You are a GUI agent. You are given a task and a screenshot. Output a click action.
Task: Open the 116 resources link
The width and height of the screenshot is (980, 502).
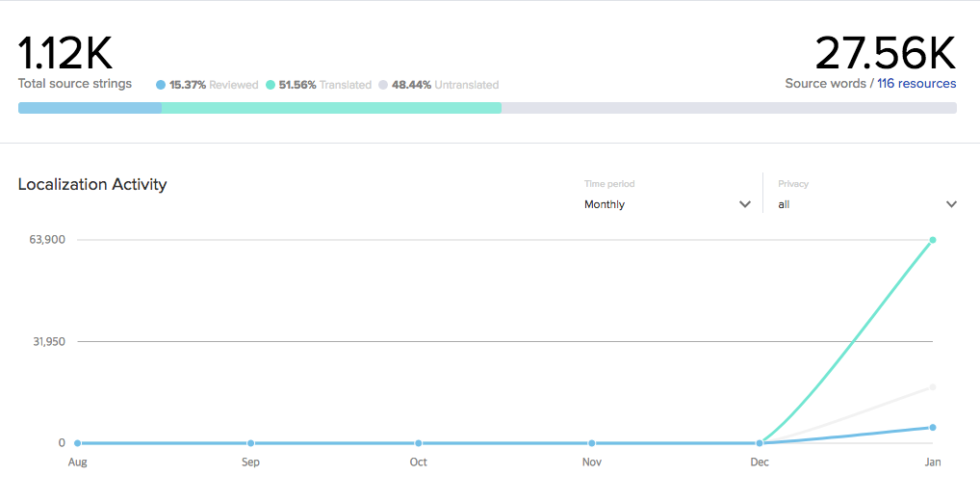coord(916,83)
